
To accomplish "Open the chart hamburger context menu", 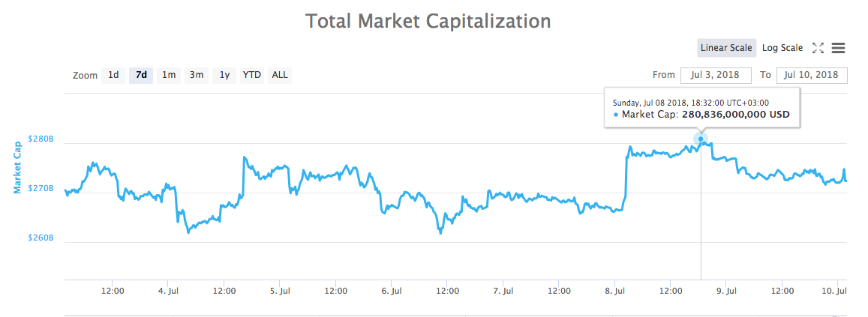I will point(839,48).
